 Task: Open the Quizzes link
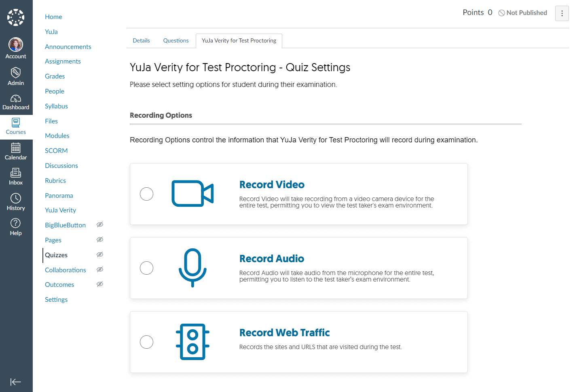pyautogui.click(x=56, y=255)
